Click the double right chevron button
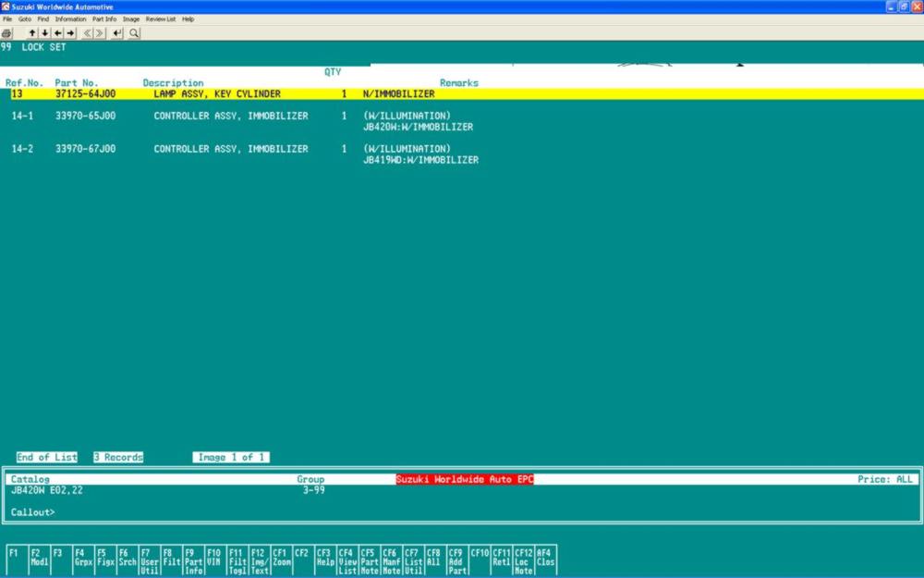 click(x=101, y=33)
